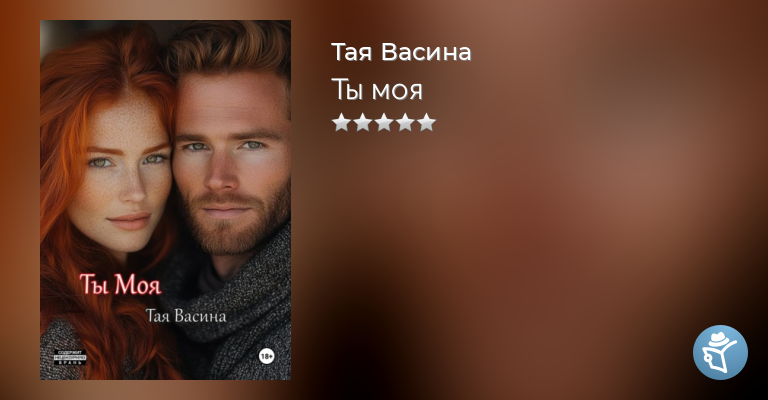Image resolution: width=768 pixels, height=400 pixels.
Task: Open the Ты Моя book cover thumbnail
Action: coord(166,200)
